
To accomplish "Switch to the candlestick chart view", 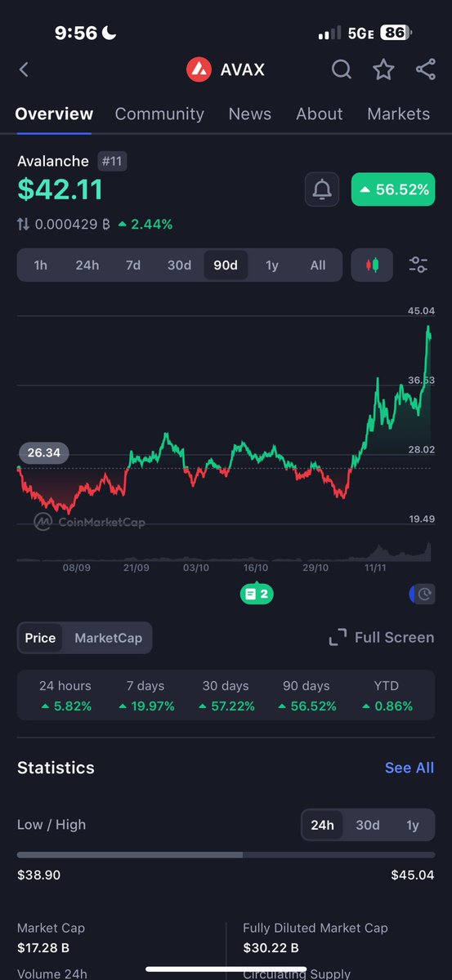I will (x=374, y=265).
